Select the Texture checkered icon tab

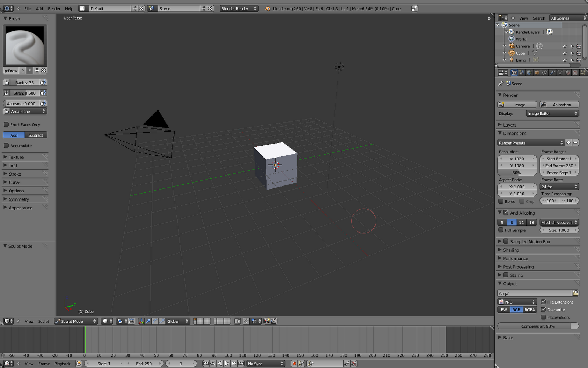[575, 72]
